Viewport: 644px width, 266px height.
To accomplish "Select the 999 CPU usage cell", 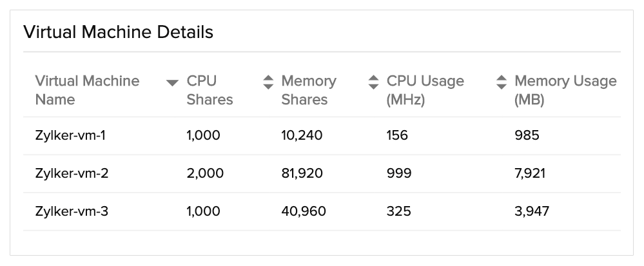I will (x=399, y=173).
